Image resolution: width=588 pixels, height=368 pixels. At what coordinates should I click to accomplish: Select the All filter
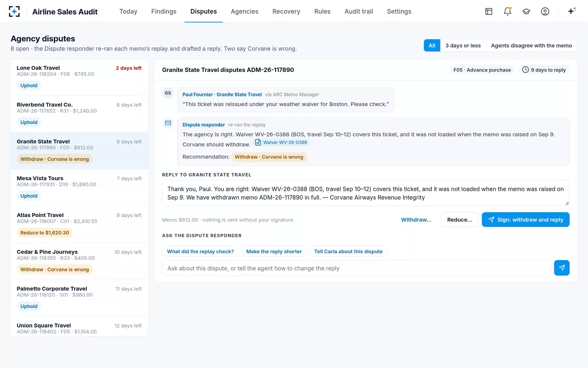(x=432, y=45)
